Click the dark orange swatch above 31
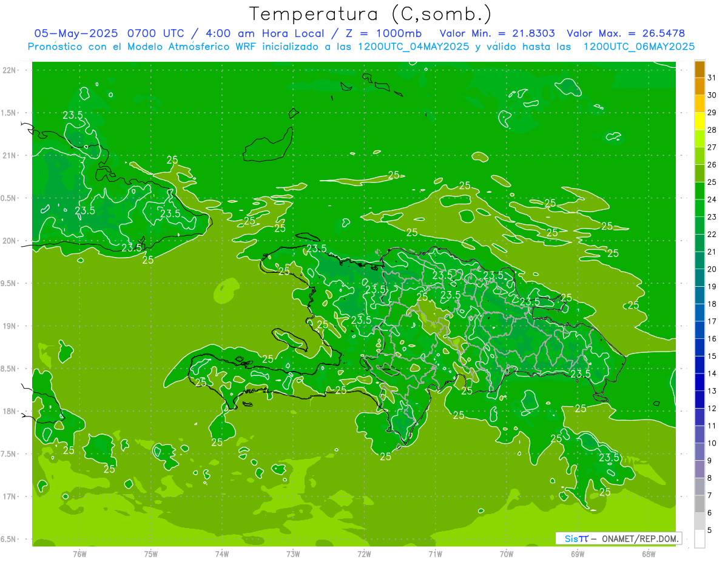Image resolution: width=728 pixels, height=562 pixels. (699, 69)
